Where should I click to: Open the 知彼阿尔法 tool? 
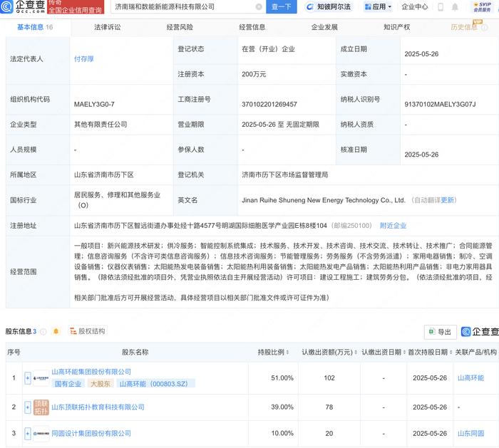tap(328, 6)
